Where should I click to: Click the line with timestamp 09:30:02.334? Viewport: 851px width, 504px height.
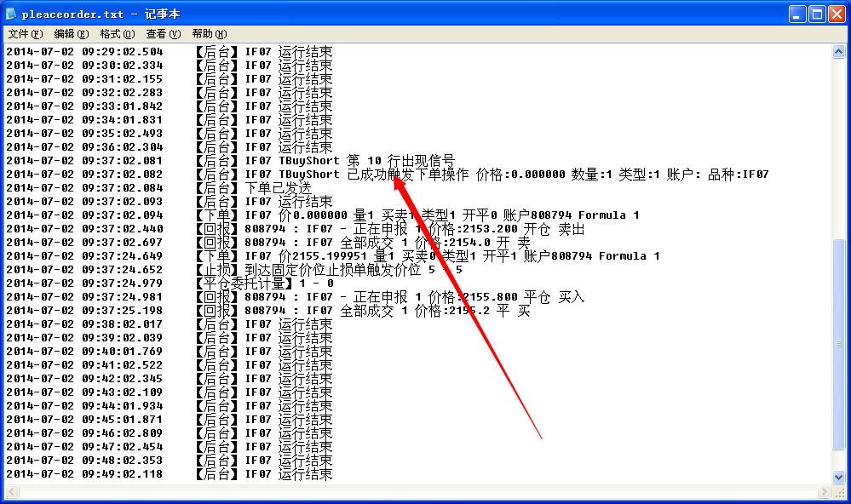[x=170, y=66]
